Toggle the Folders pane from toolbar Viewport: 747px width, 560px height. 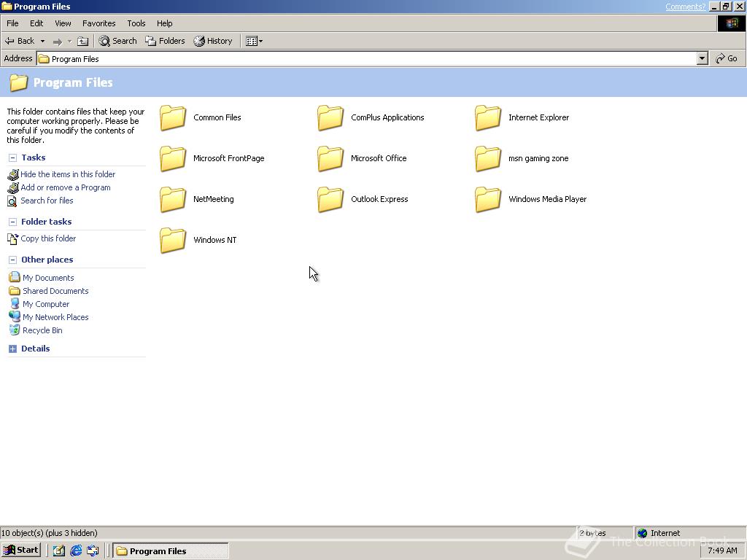tap(165, 41)
